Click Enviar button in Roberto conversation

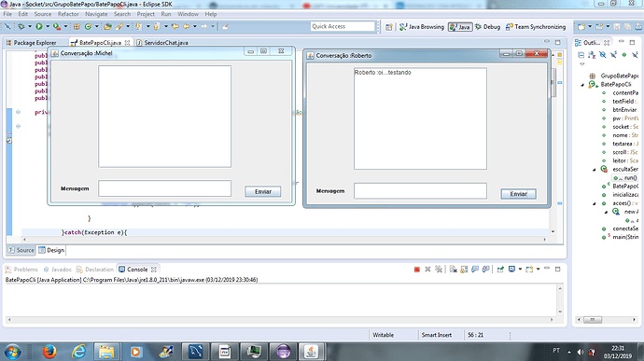click(x=518, y=194)
